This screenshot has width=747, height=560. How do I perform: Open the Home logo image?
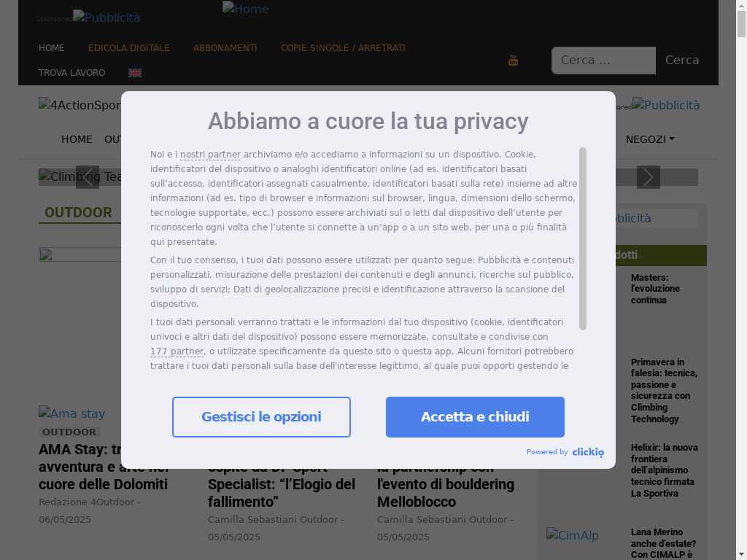pos(245,9)
